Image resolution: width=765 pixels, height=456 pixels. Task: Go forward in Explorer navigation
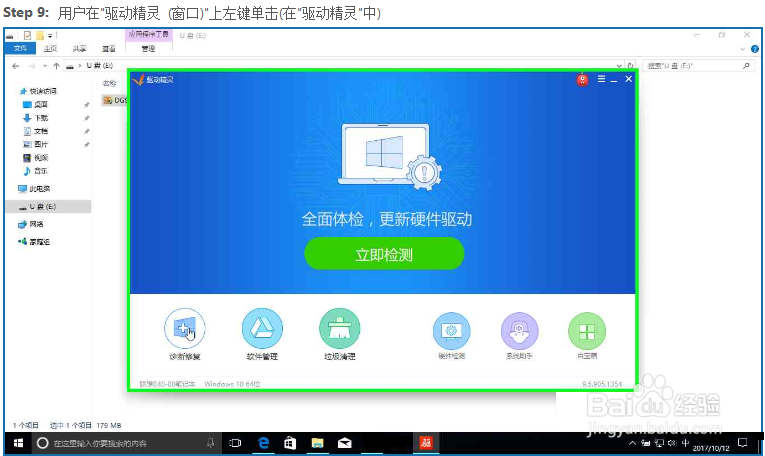(32, 66)
